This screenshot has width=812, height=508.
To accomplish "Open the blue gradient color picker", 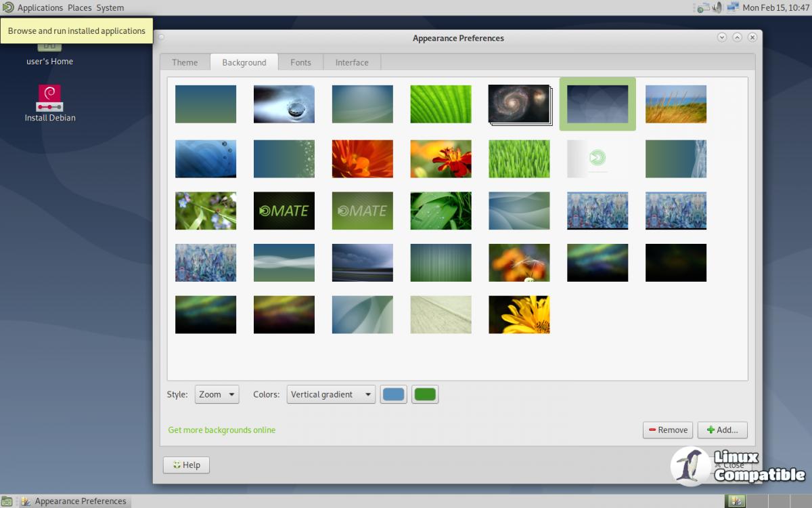I will click(394, 394).
